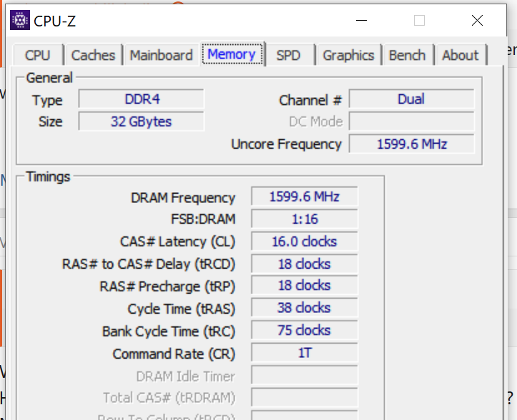Open the Graphics tab
The width and height of the screenshot is (517, 420).
(x=348, y=55)
